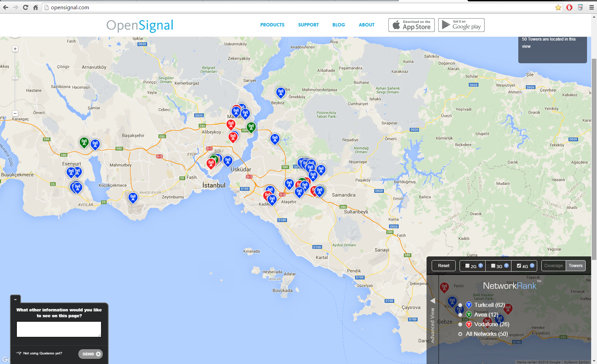
Task: Select the Turkcell (62) radio button
Action: 460,305
